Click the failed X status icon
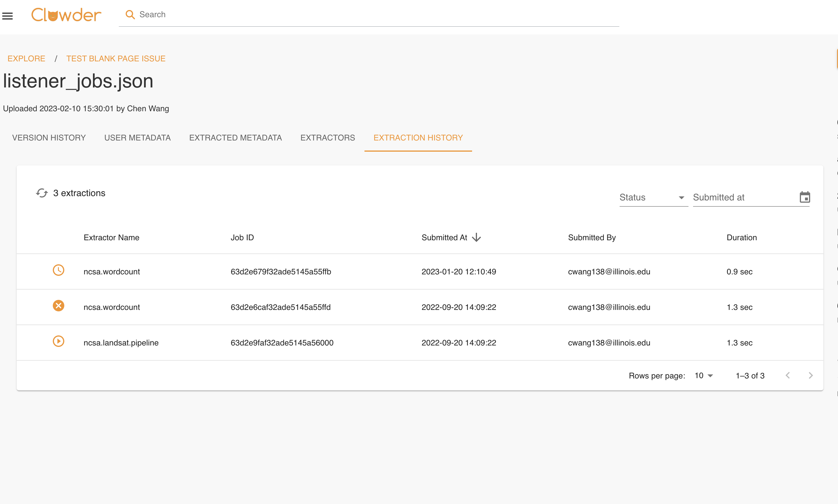Image resolution: width=838 pixels, height=504 pixels. pyautogui.click(x=59, y=306)
